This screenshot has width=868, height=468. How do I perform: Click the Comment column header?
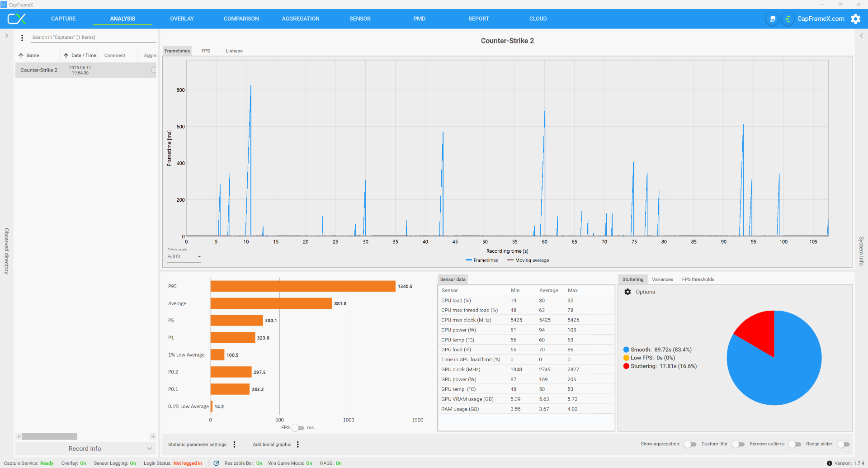(115, 56)
